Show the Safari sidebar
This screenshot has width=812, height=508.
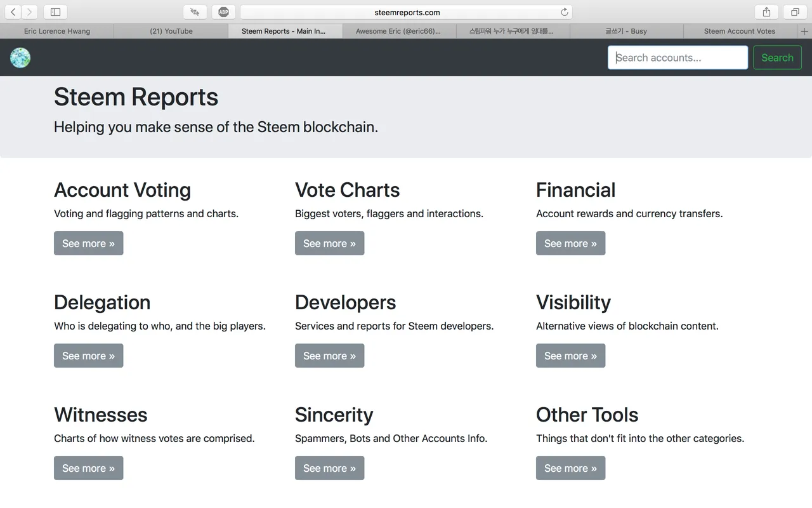(x=56, y=12)
